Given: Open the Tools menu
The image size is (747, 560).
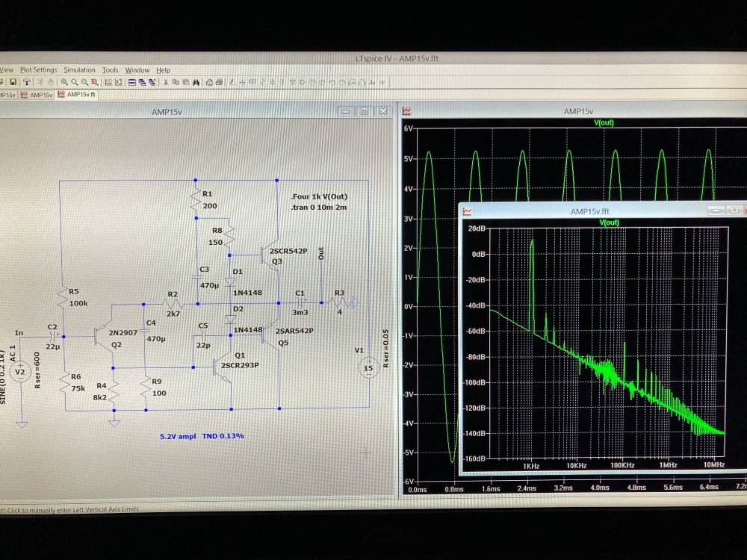Looking at the screenshot, I should coord(111,70).
